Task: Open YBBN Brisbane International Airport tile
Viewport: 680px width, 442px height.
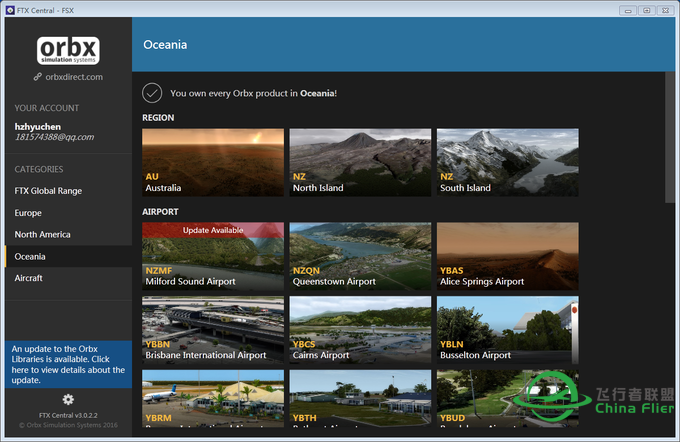Action: tap(213, 330)
